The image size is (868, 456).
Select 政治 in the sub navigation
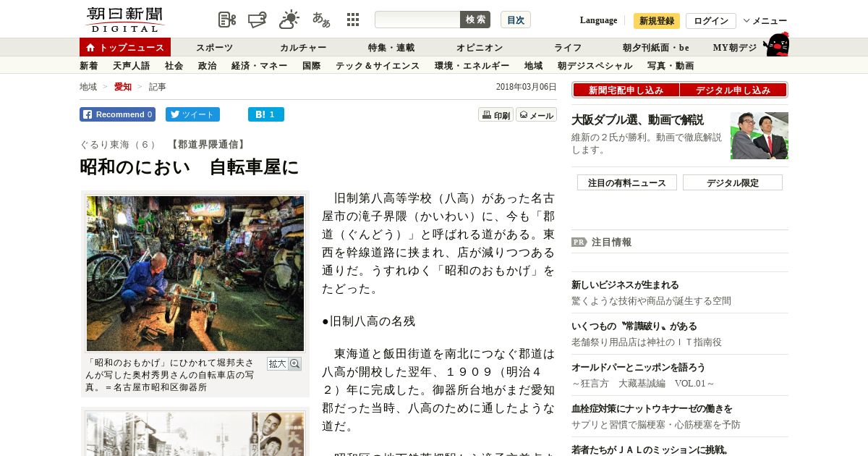(x=208, y=66)
